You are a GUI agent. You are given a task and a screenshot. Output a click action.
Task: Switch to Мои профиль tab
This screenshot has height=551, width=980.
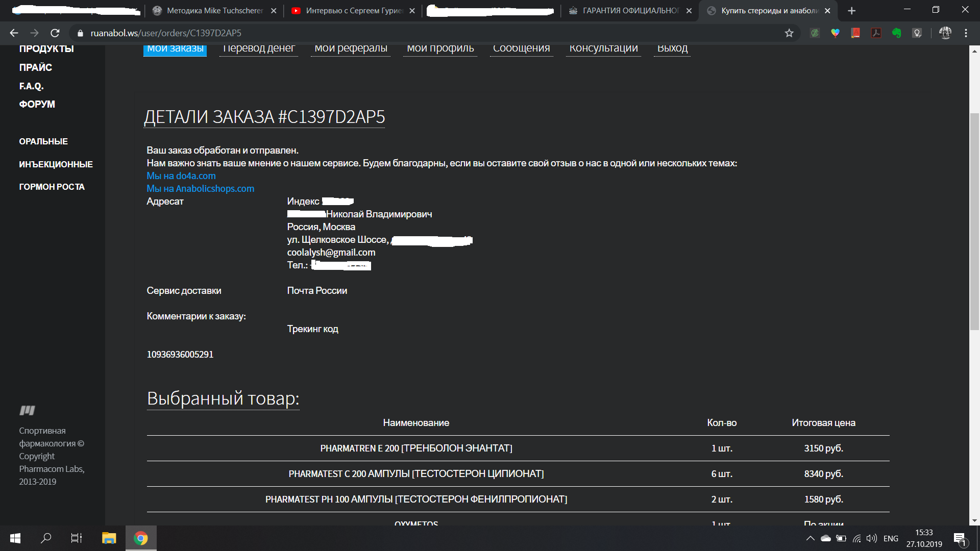pos(440,48)
